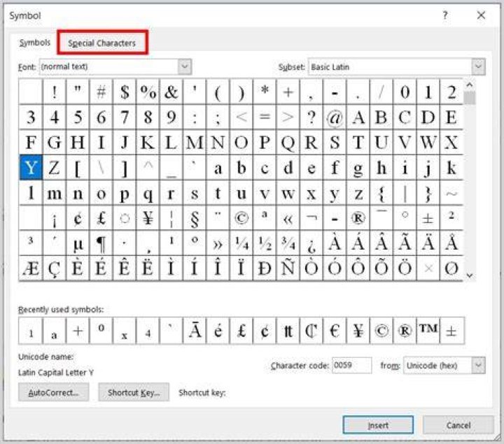The width and height of the screenshot is (504, 444).
Task: Select the question mark symbol in grid
Action: (311, 117)
